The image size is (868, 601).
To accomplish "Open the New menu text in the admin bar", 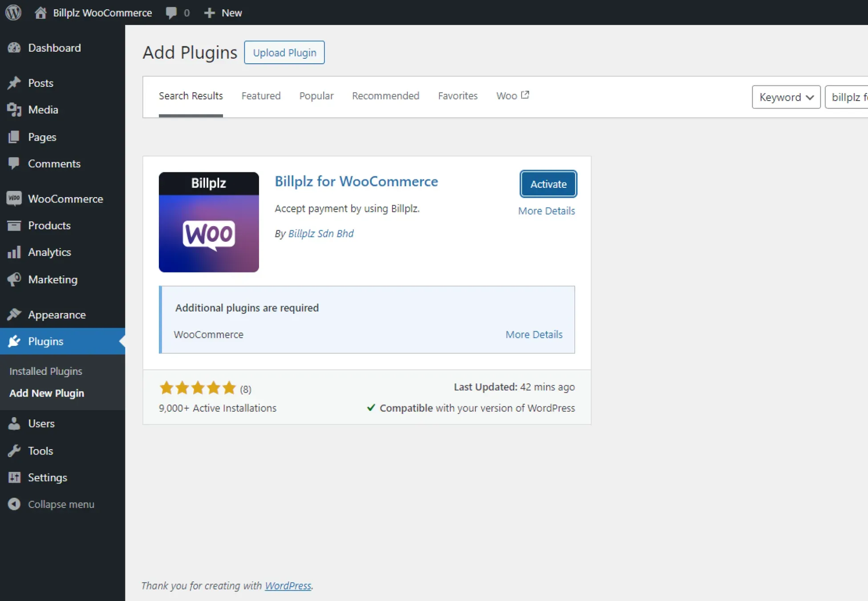I will 231,13.
